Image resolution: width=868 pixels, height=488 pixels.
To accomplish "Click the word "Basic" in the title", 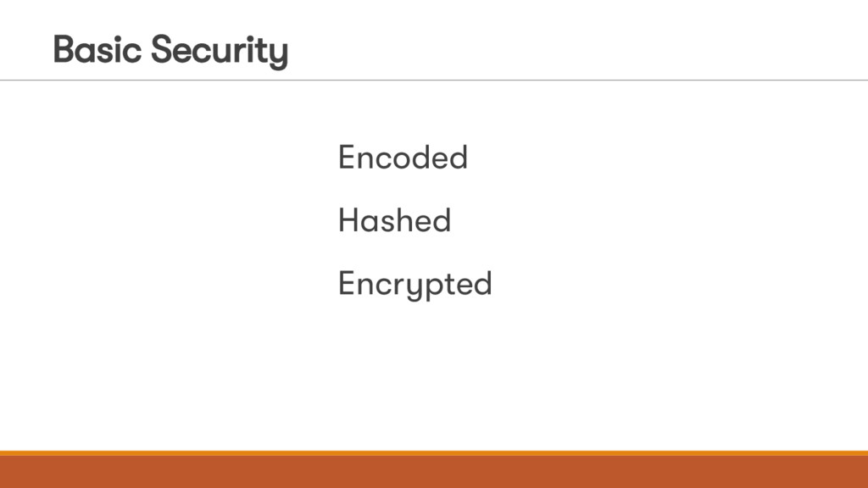I will (x=97, y=49).
